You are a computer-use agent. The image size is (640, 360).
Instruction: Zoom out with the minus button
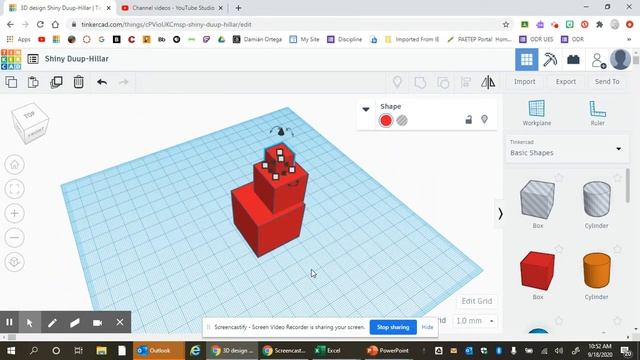pos(15,238)
